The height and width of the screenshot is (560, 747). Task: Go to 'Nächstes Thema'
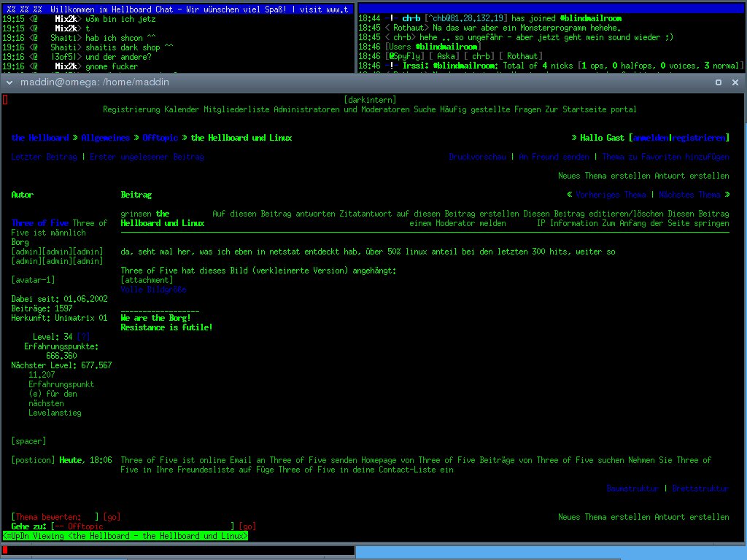point(689,195)
